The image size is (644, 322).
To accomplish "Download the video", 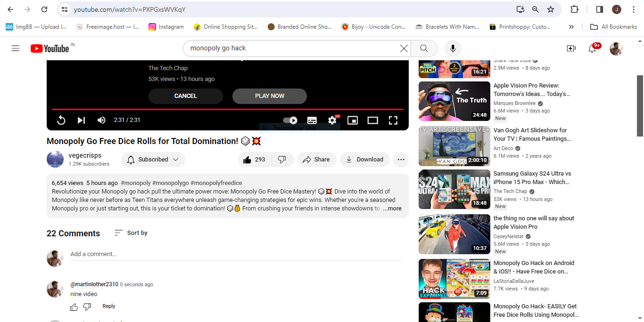I will pyautogui.click(x=365, y=160).
